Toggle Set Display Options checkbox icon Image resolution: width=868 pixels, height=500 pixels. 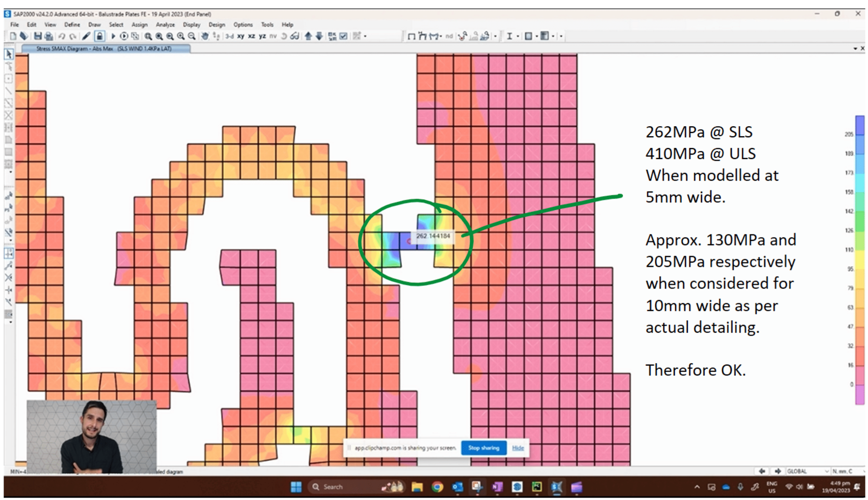[x=343, y=36]
